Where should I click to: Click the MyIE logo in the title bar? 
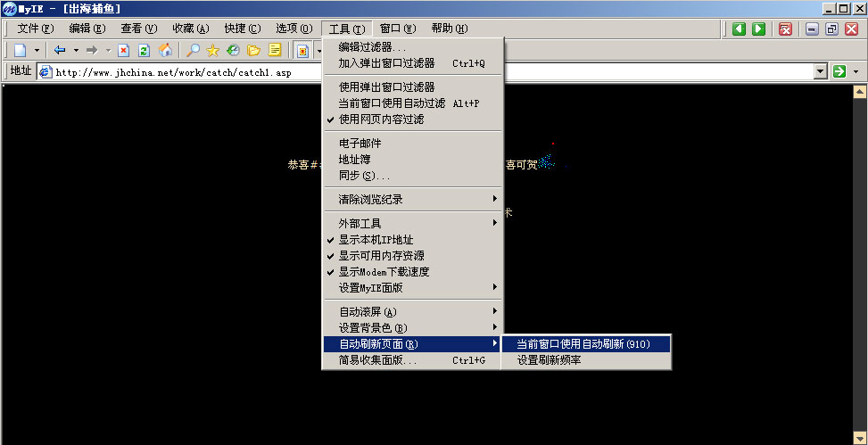pos(10,9)
